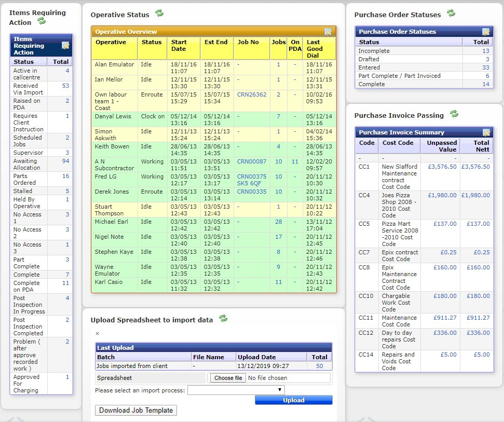504x422 pixels.
Task: Open the 53 Received Via Import items
Action: click(x=65, y=86)
